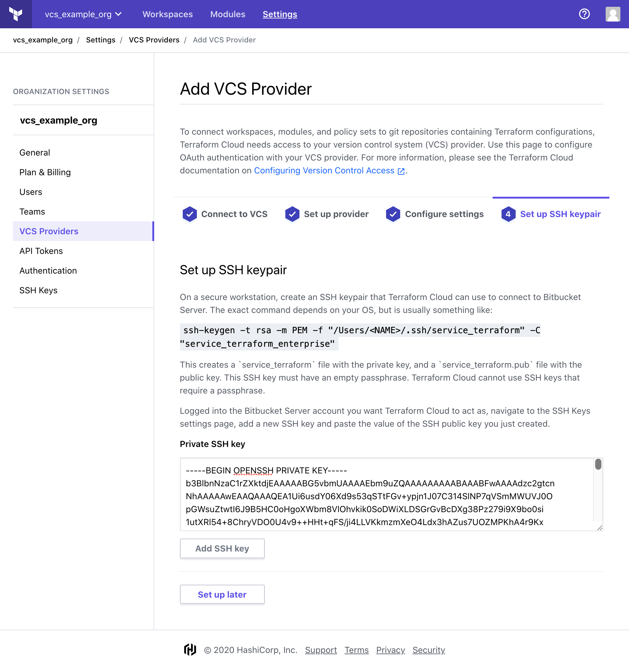Click the Configuring Version Control Access link

(324, 170)
